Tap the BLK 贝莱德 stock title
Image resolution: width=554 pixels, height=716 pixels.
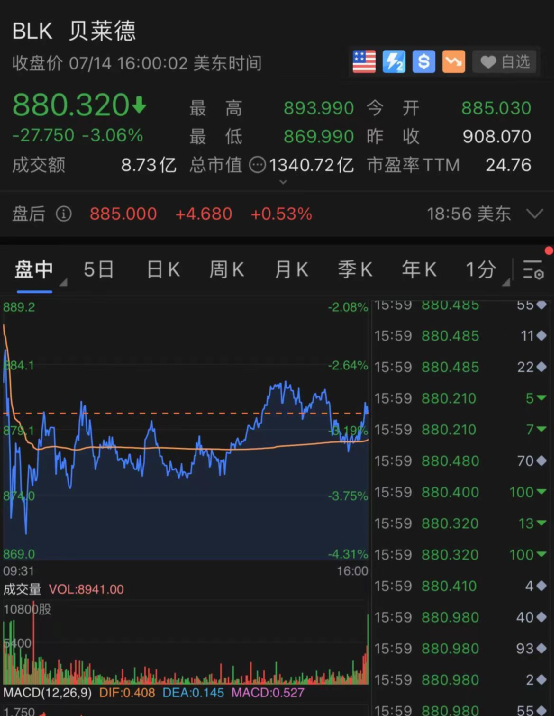(74, 31)
